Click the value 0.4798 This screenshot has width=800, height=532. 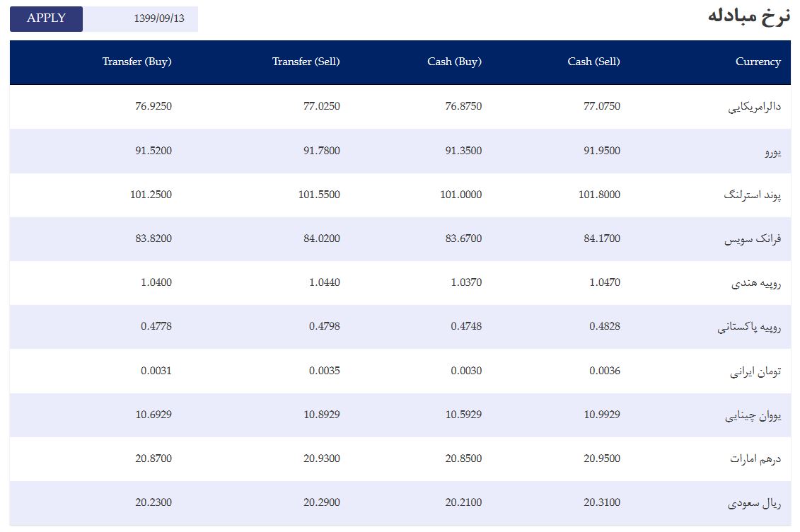tap(325, 326)
